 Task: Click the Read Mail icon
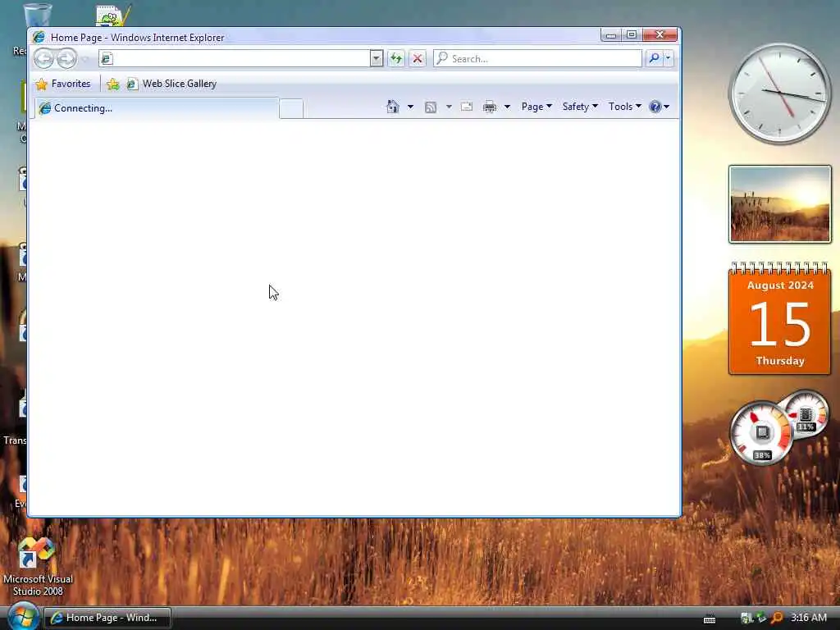click(x=467, y=107)
